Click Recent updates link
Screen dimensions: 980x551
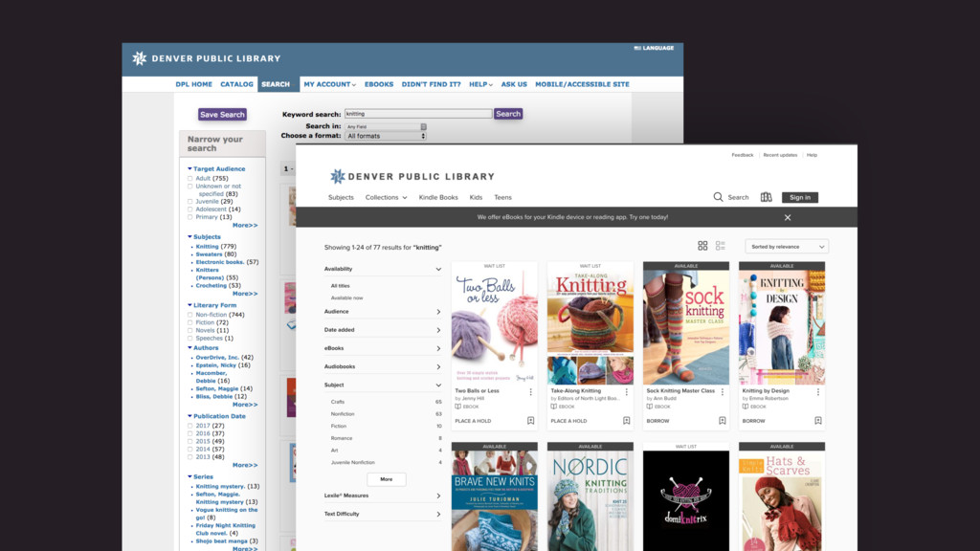coord(780,155)
